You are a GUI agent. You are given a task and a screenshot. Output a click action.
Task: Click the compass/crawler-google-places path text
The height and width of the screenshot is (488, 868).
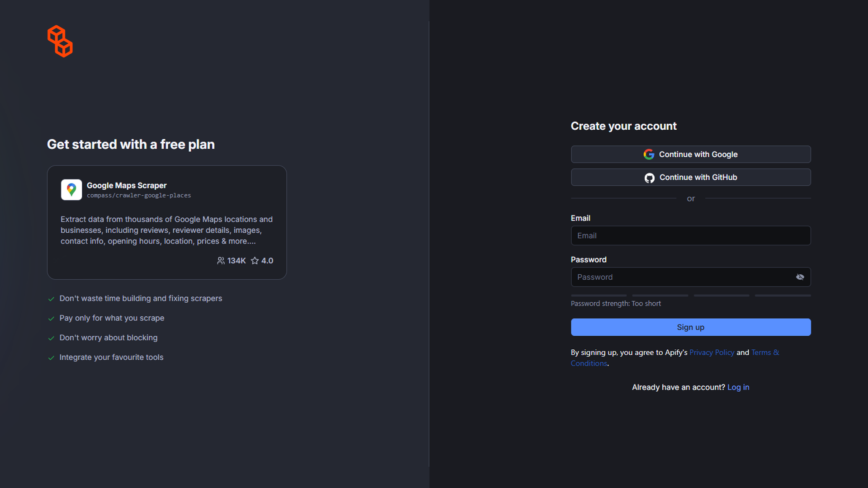tap(139, 196)
